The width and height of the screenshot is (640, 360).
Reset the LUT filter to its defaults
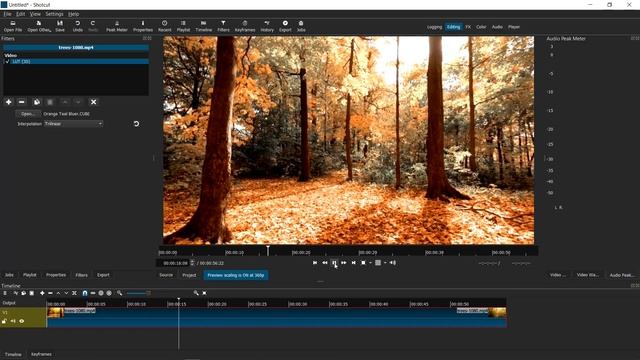click(x=136, y=124)
